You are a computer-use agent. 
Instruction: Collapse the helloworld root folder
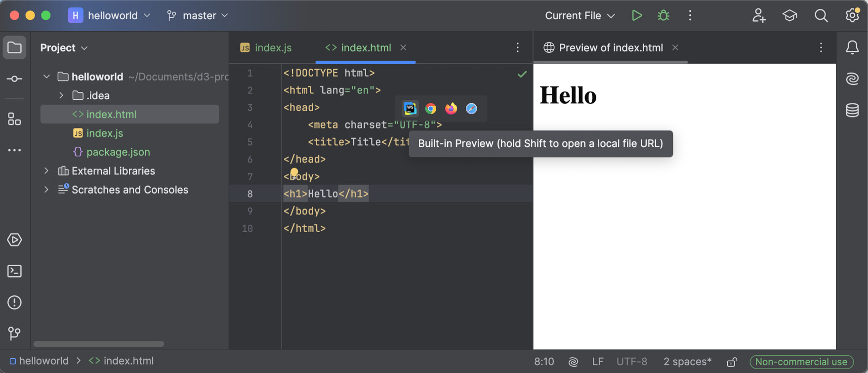(46, 77)
